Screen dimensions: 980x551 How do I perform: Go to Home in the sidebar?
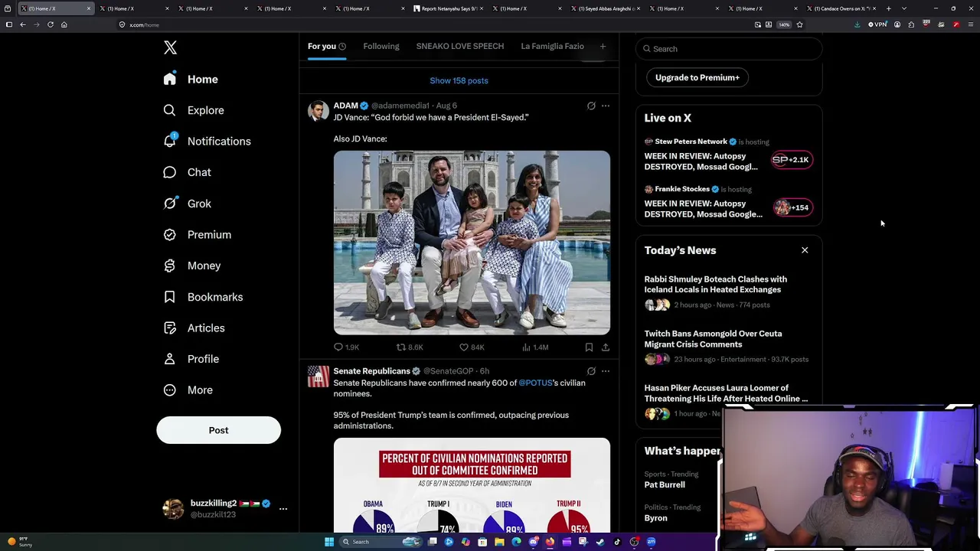pos(191,79)
